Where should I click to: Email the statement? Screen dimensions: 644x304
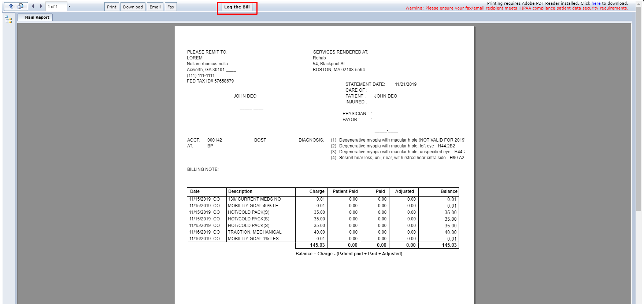click(155, 7)
